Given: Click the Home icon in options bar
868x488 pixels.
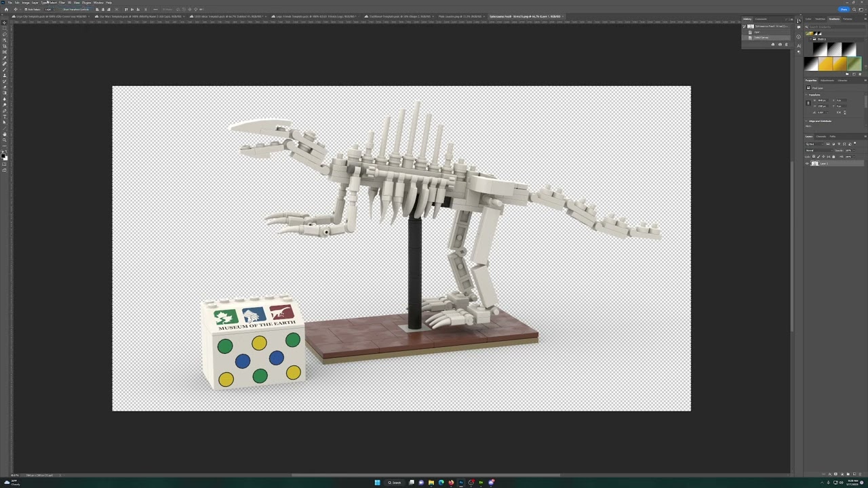Looking at the screenshot, I should pyautogui.click(x=6, y=9).
